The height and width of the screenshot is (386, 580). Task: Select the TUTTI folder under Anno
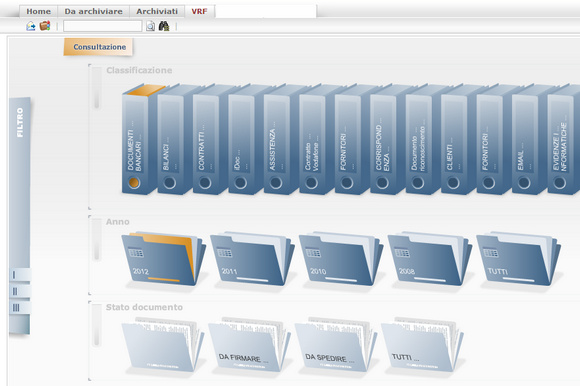(518, 259)
